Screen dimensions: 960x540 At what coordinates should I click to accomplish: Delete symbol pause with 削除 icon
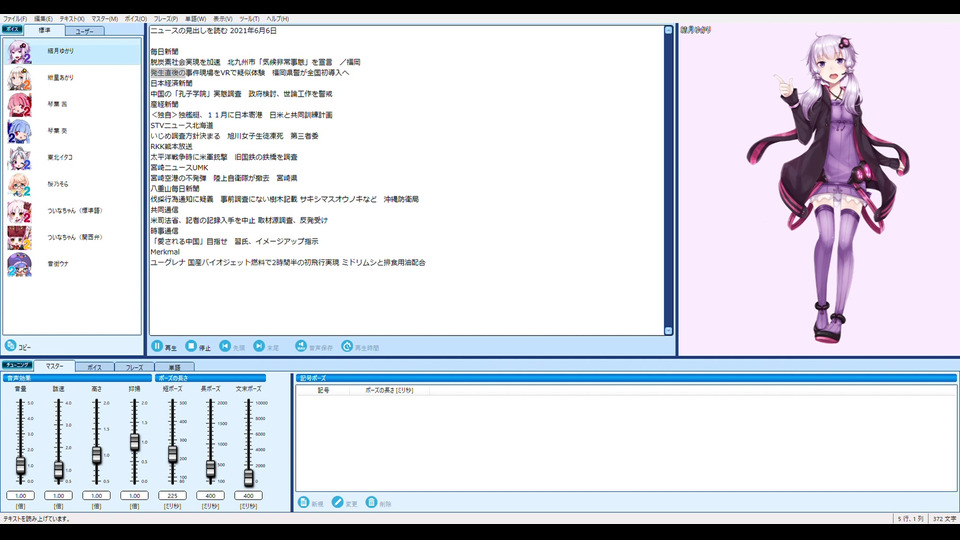coord(371,503)
